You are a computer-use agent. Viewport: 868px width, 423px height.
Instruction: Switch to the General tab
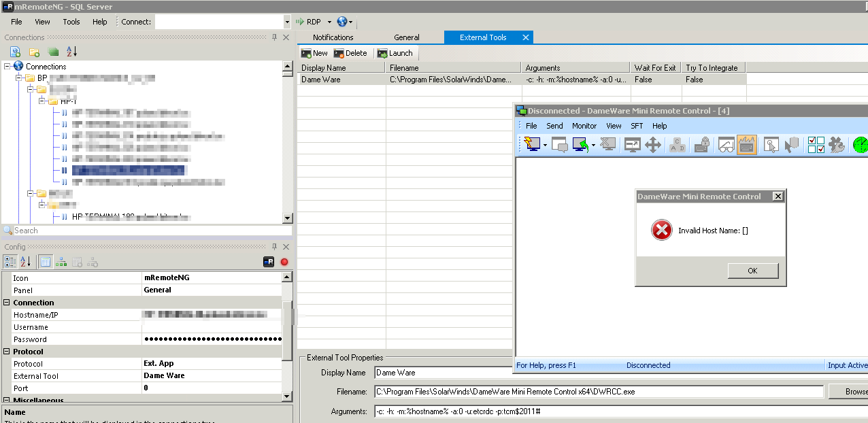[x=407, y=37]
